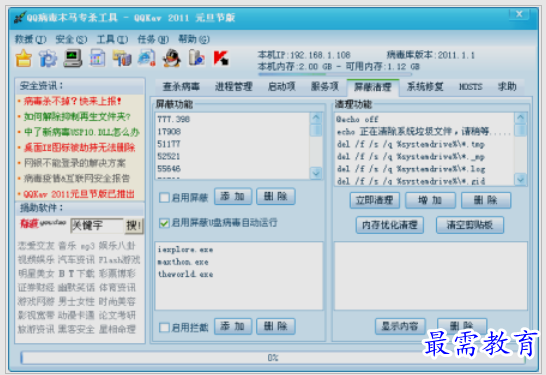Select the 屏蔽清理 tab
The width and height of the screenshot is (546, 375).
coord(373,87)
